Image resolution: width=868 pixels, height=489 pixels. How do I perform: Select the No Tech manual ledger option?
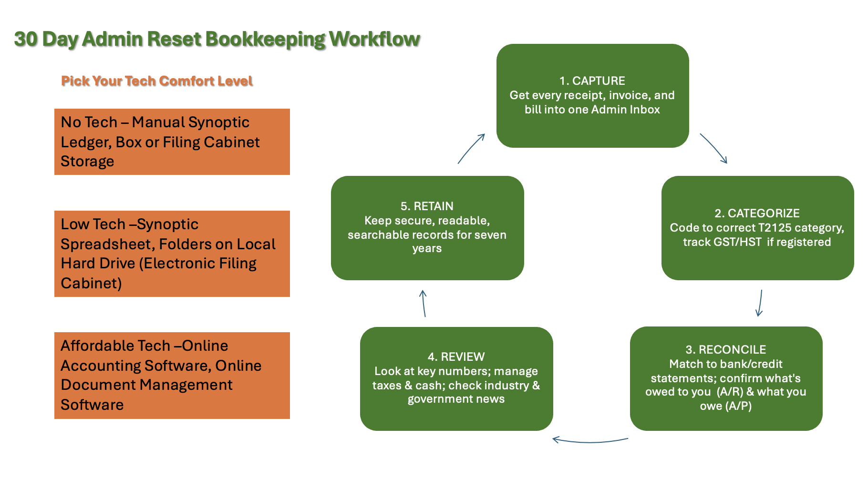172,142
